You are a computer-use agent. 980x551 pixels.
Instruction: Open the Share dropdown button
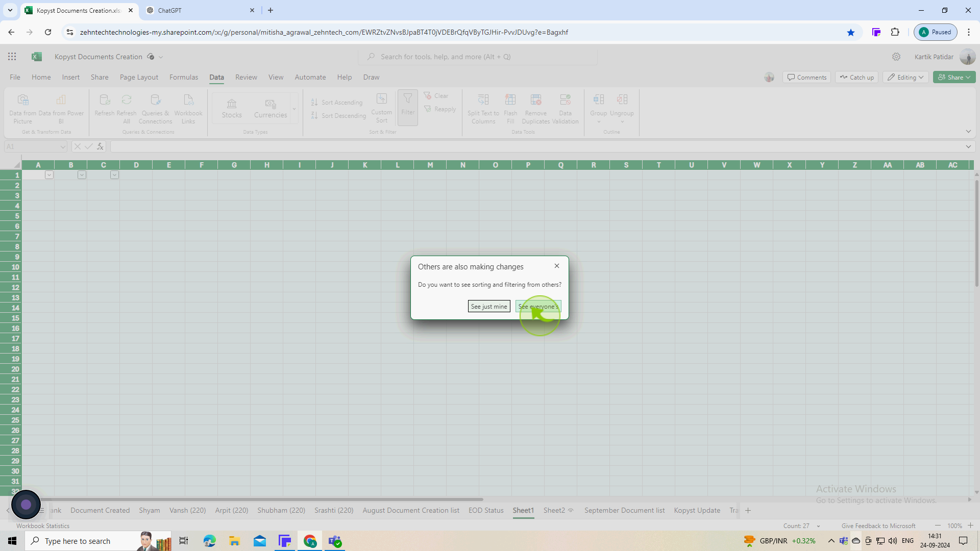coord(954,77)
